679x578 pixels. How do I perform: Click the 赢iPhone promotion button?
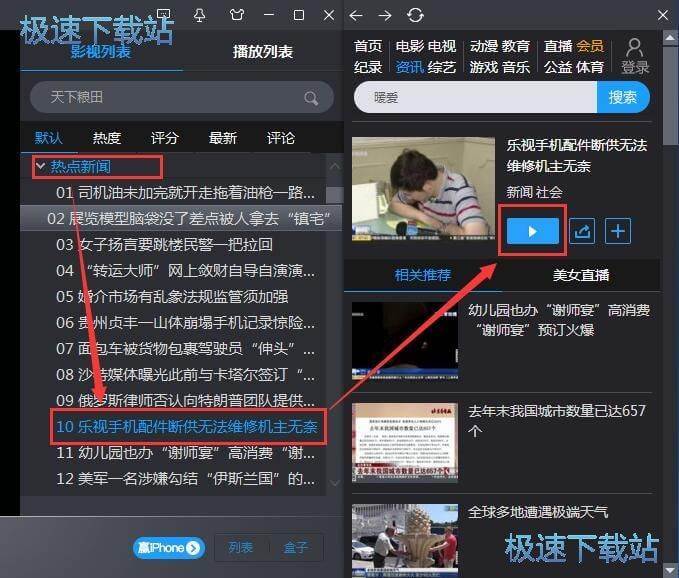tap(169, 547)
